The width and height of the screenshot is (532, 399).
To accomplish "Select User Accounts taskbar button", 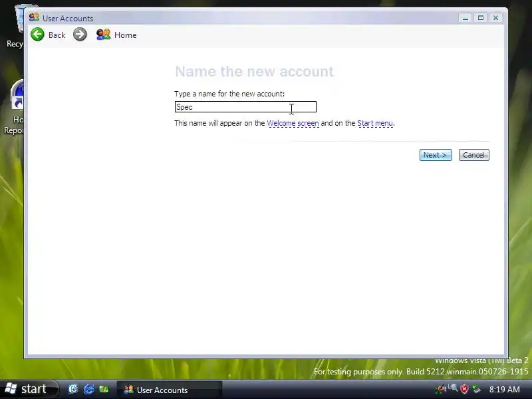I will click(170, 390).
